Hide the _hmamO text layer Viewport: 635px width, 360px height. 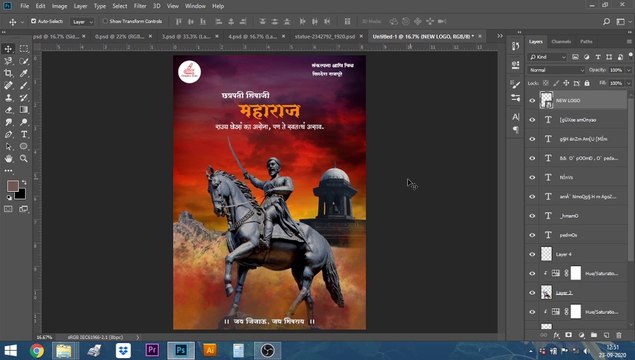coord(532,216)
